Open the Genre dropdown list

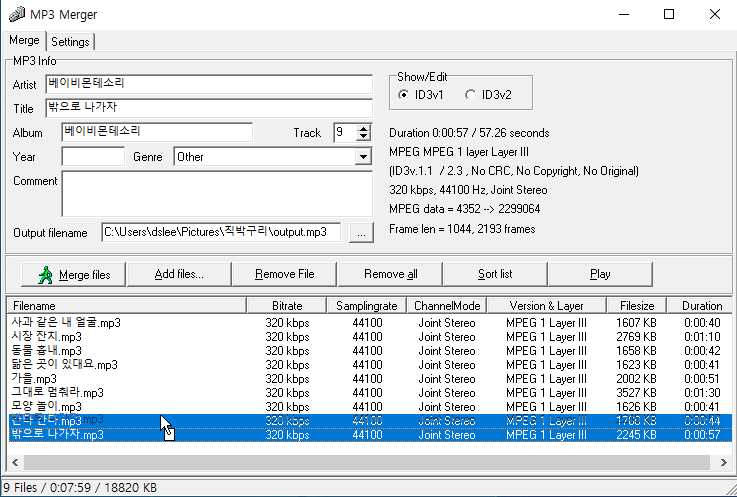coord(362,157)
